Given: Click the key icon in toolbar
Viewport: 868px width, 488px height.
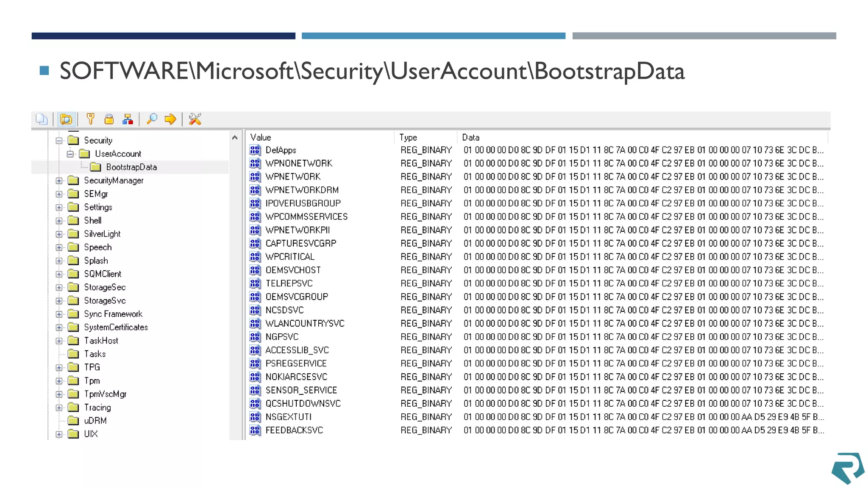Looking at the screenshot, I should click(x=90, y=119).
